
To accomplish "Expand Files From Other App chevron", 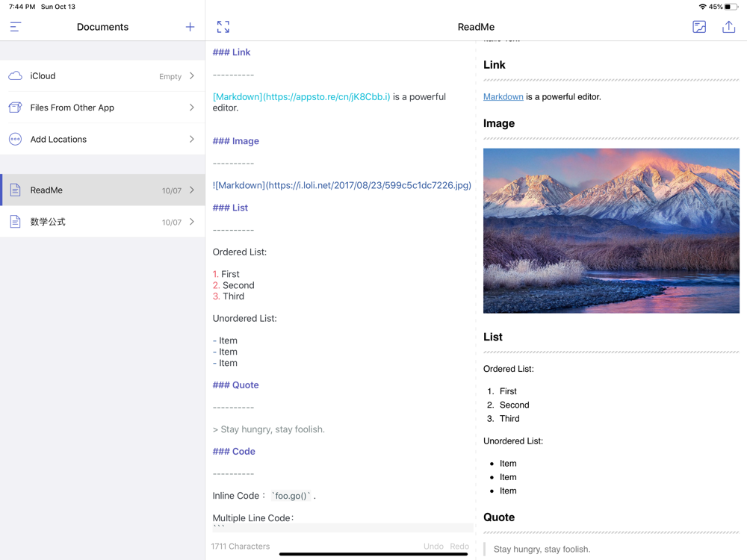I will click(x=191, y=108).
